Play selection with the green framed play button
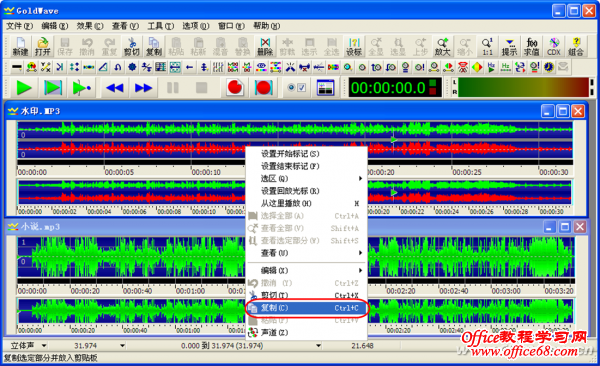600x366 pixels. 53,88
